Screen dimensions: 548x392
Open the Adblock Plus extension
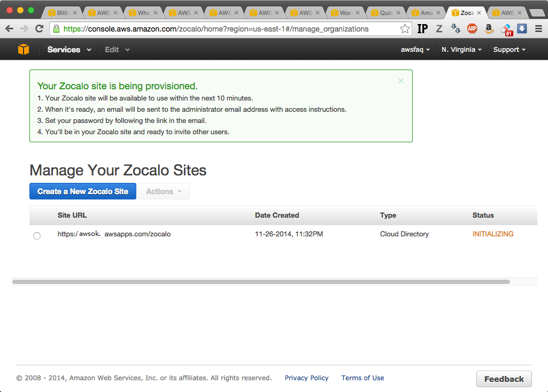[472, 29]
